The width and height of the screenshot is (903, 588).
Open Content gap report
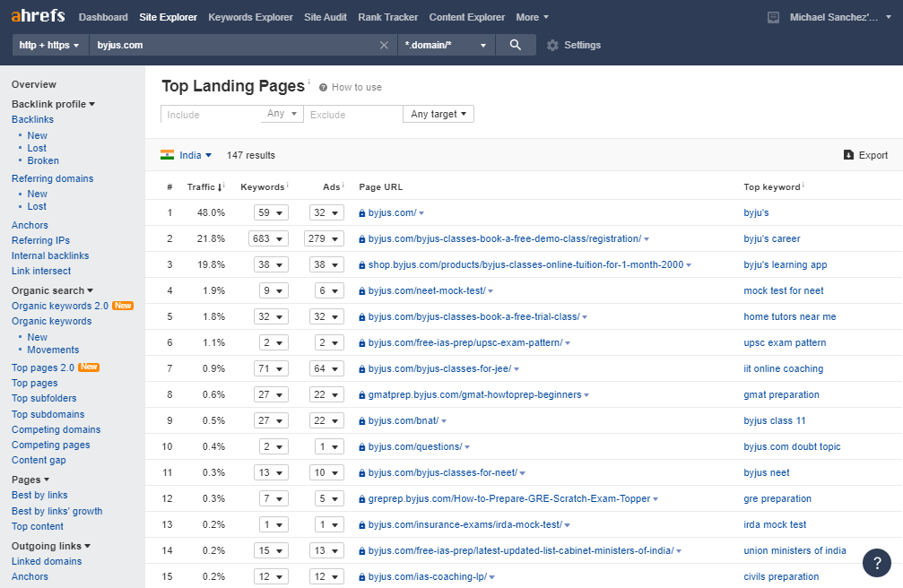point(39,460)
